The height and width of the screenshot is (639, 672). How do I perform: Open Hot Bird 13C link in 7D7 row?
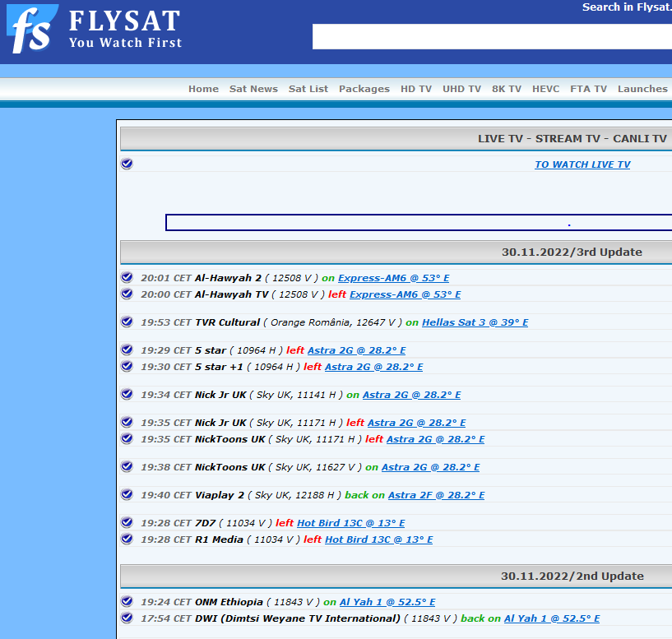click(x=351, y=523)
